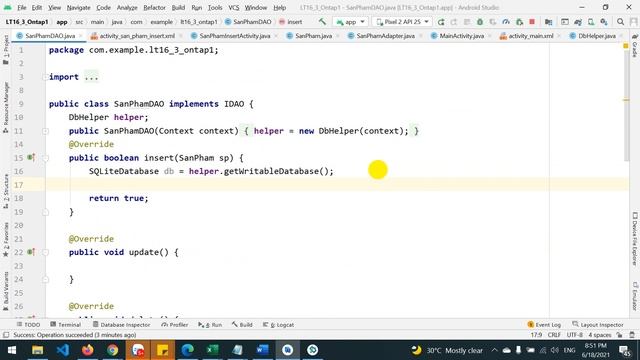The height and width of the screenshot is (360, 640).
Task: Click the Profile app gauge icon
Action: (506, 22)
